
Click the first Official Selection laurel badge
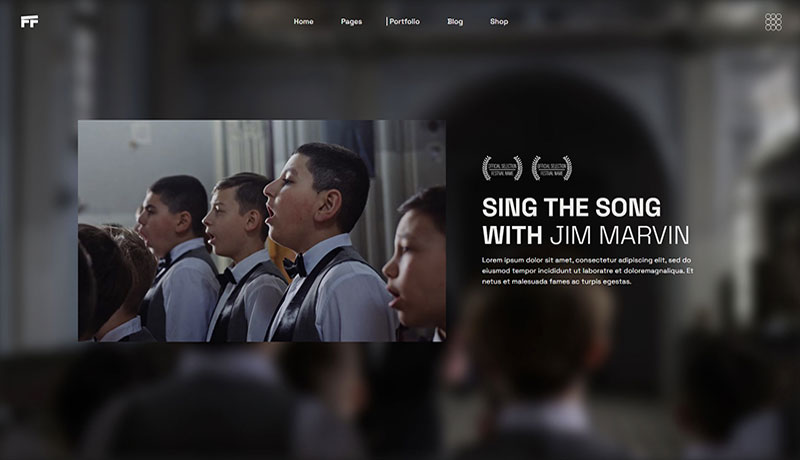pyautogui.click(x=503, y=168)
